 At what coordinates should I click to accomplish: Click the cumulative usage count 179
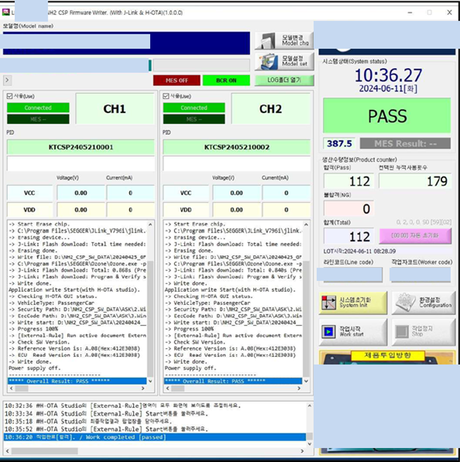(x=415, y=181)
